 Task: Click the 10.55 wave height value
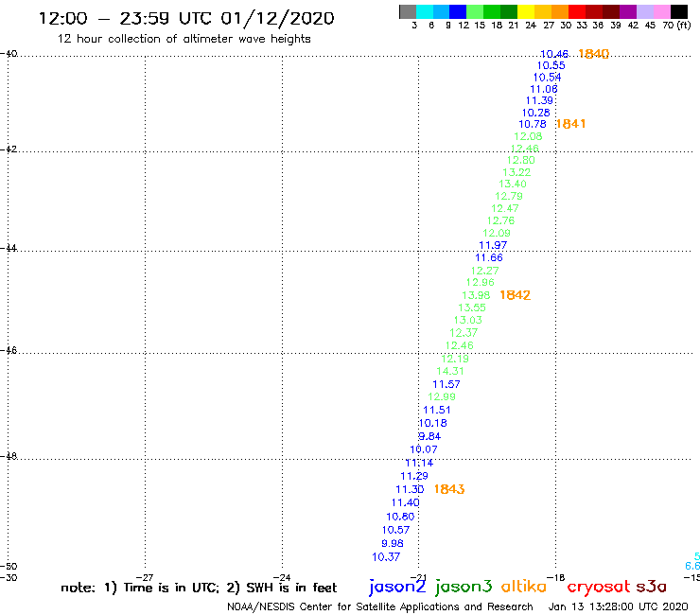point(551,65)
